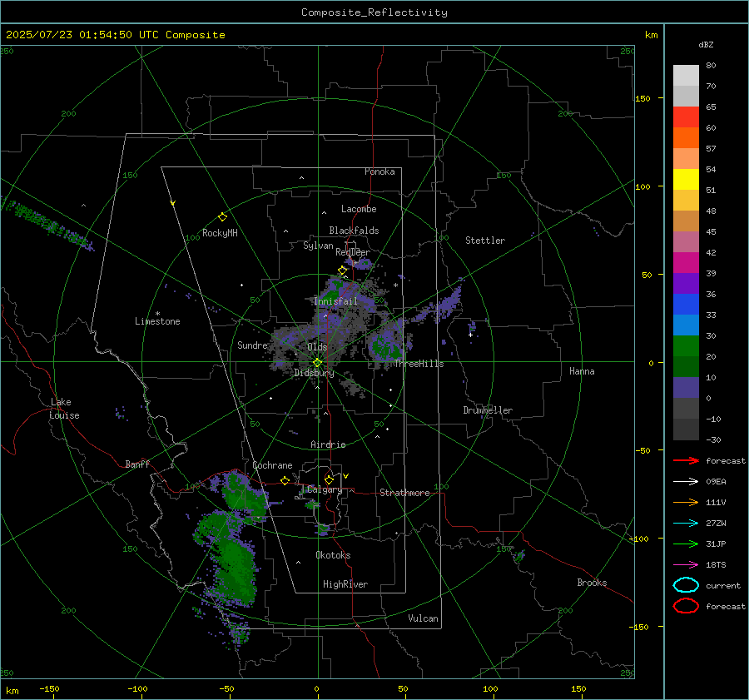This screenshot has width=749, height=700.
Task: Click the yellow diamond marker above Calgary
Action: click(329, 479)
